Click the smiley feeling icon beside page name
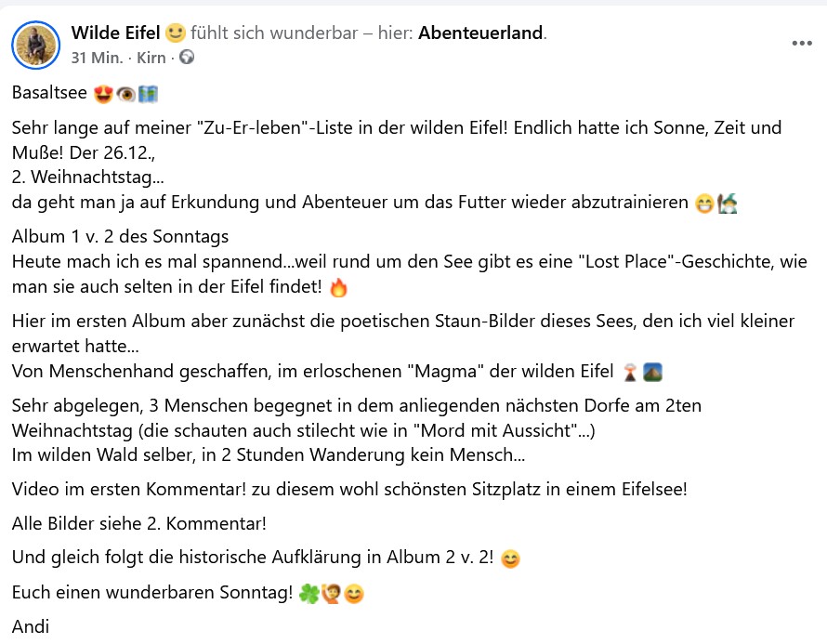 coord(176,34)
